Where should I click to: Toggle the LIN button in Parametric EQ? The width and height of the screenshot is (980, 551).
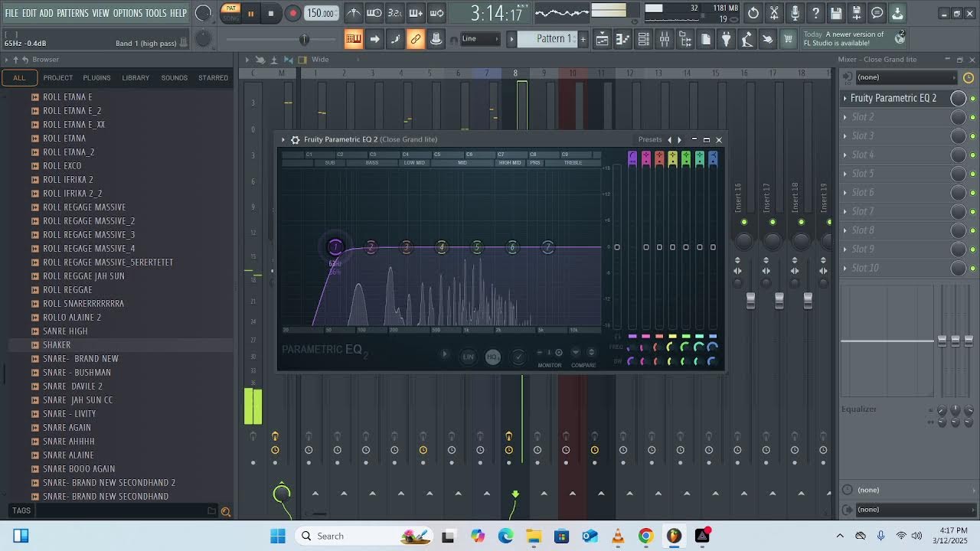click(x=469, y=357)
